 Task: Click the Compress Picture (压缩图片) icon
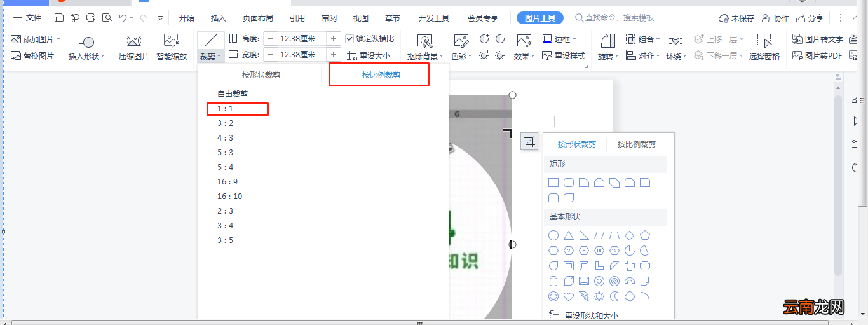(134, 41)
